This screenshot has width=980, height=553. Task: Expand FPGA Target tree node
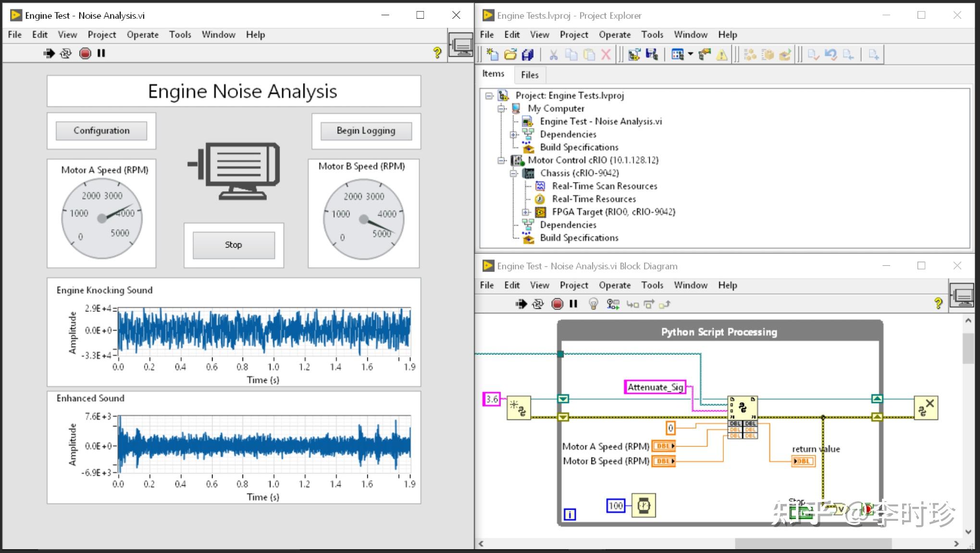(x=526, y=212)
